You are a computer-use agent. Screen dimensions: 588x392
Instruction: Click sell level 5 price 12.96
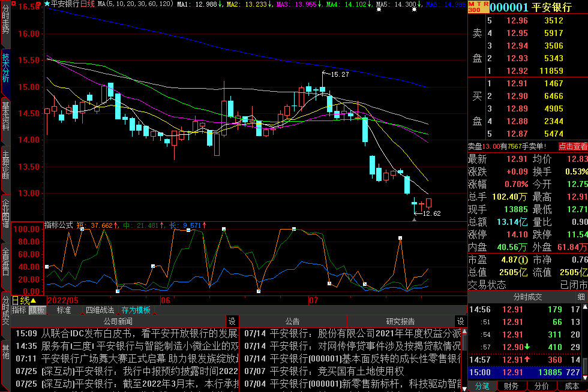click(x=517, y=20)
